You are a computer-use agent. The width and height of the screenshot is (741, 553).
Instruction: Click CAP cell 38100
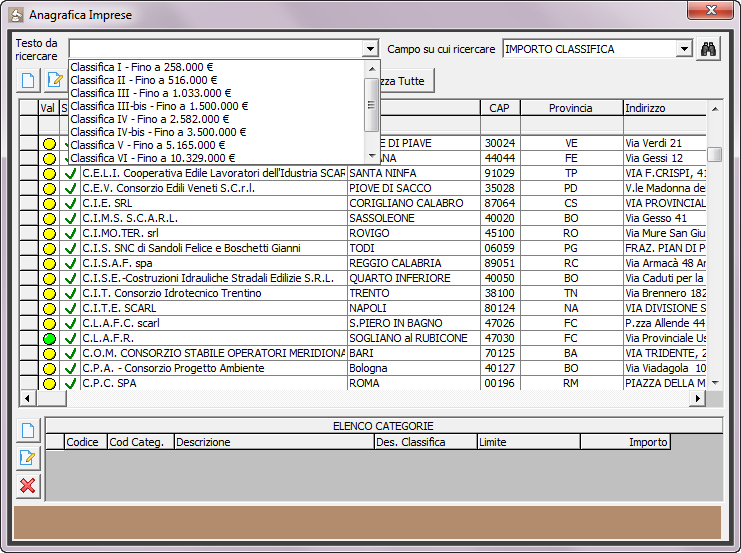click(500, 294)
